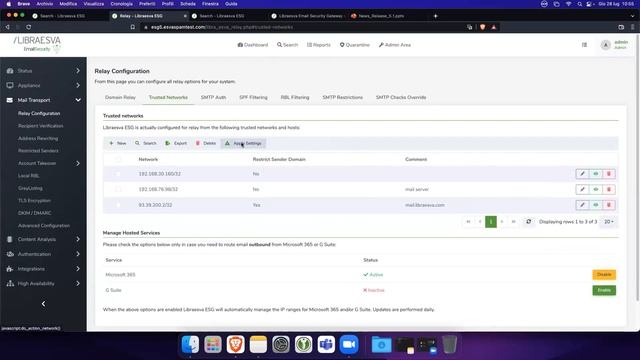Switch to the SMTP Auth tab
Screen dimensions: 640x360
[x=213, y=98]
